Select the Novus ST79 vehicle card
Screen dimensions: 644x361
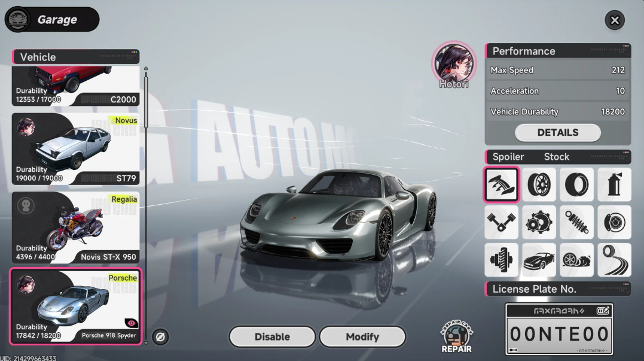click(x=75, y=149)
